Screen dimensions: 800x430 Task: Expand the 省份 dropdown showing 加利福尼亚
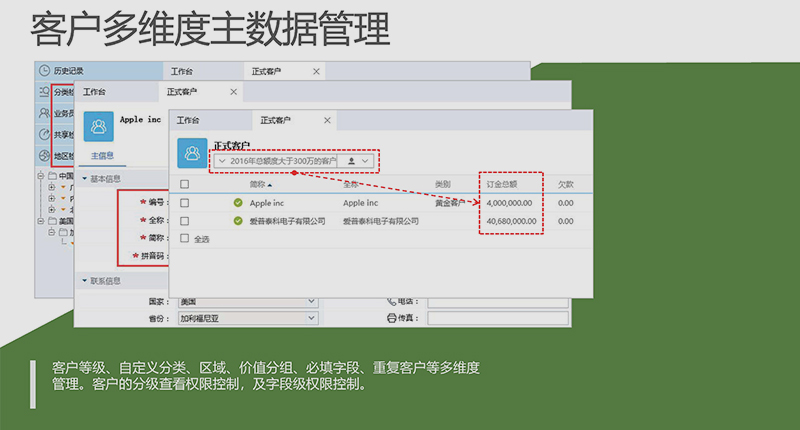point(310,319)
